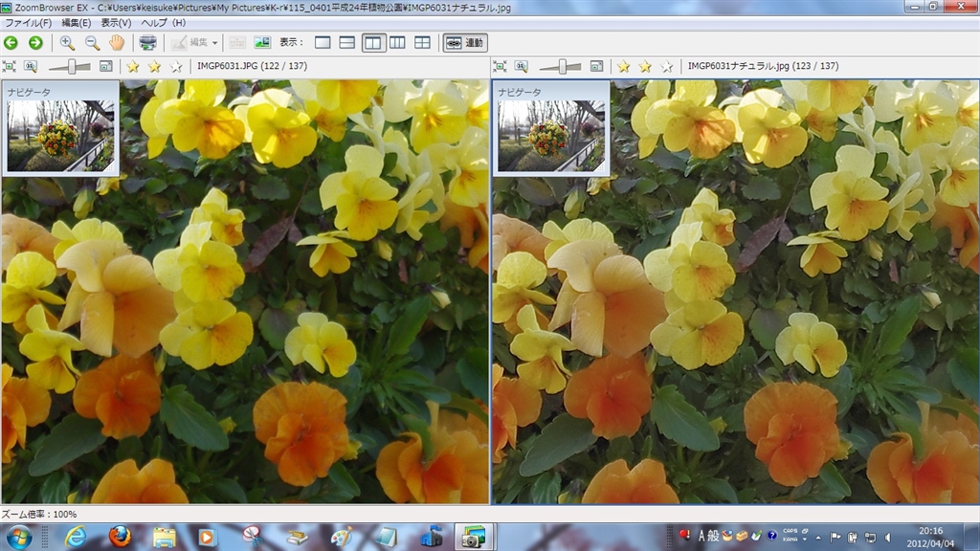Toggle the 連動 sync button
The image size is (980, 551).
464,42
